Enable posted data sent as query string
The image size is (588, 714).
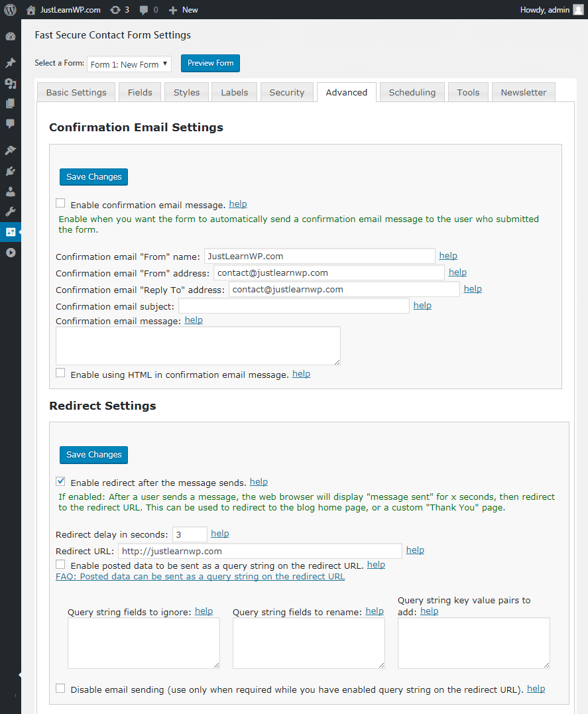[x=60, y=564]
